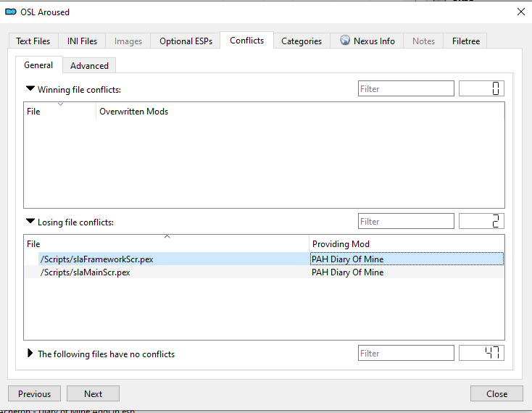
Task: Select the Conflicts tab
Action: click(x=246, y=41)
